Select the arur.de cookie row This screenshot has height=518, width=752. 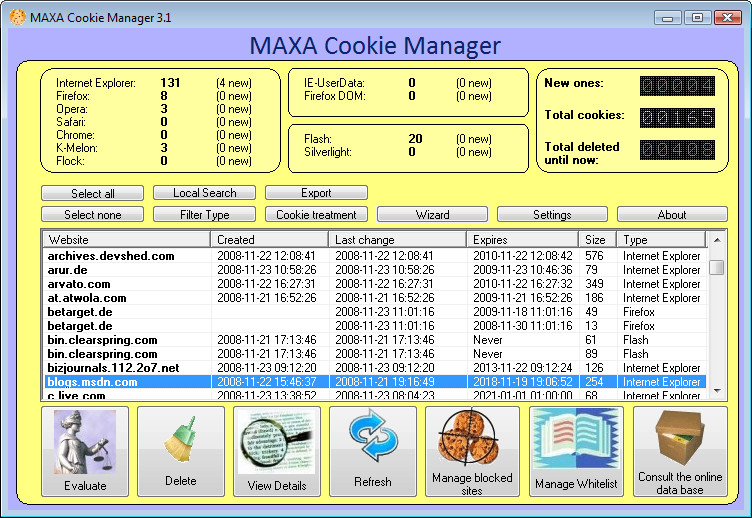pos(375,270)
